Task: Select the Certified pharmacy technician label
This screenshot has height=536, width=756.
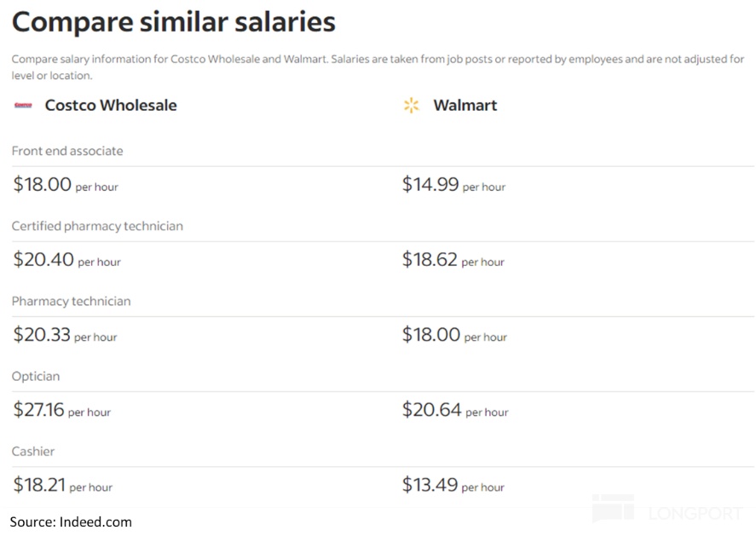Action: [x=97, y=226]
